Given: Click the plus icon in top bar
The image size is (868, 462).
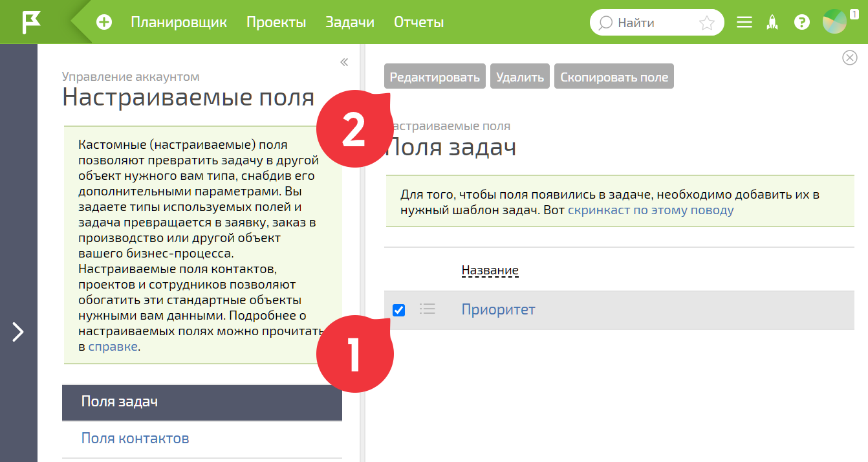Looking at the screenshot, I should (x=104, y=22).
